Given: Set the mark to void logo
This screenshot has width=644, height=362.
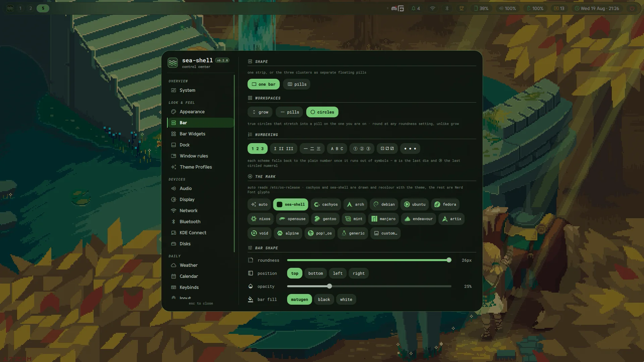Looking at the screenshot, I should [260, 233].
